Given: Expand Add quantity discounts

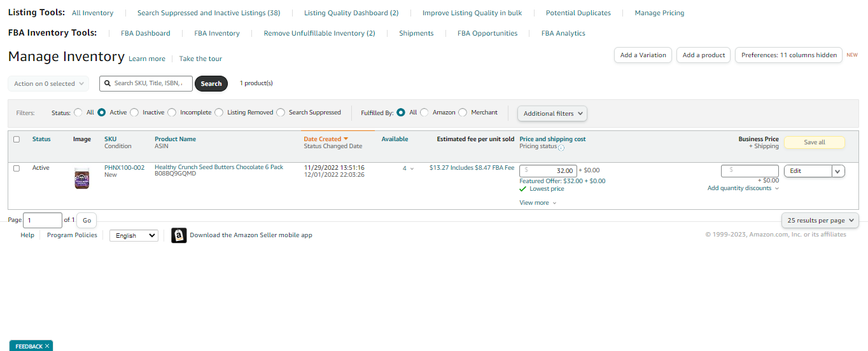Looking at the screenshot, I should tap(743, 188).
